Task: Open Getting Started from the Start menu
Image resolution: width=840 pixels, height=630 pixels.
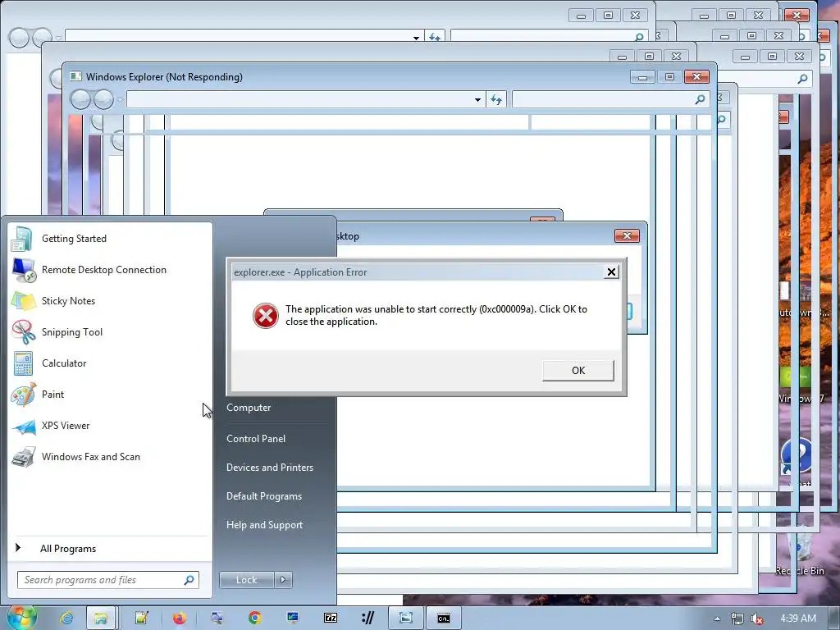Action: click(x=110, y=239)
